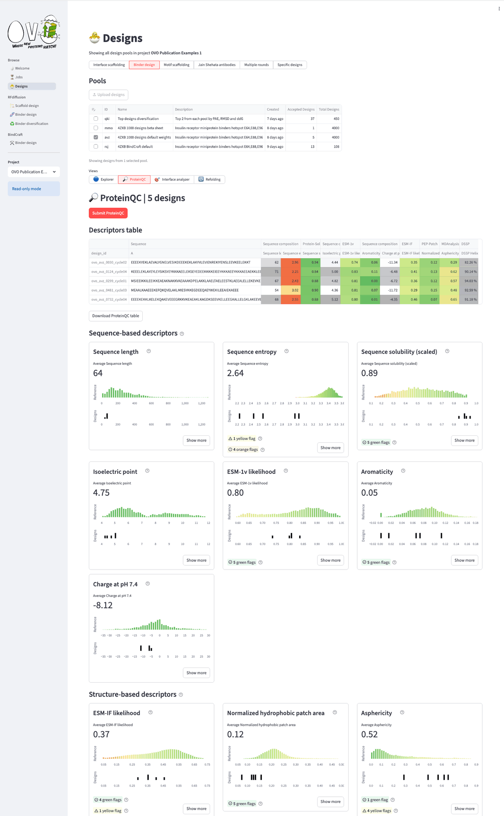Click help icon next to Sequence length
The height and width of the screenshot is (816, 504).
tap(149, 351)
